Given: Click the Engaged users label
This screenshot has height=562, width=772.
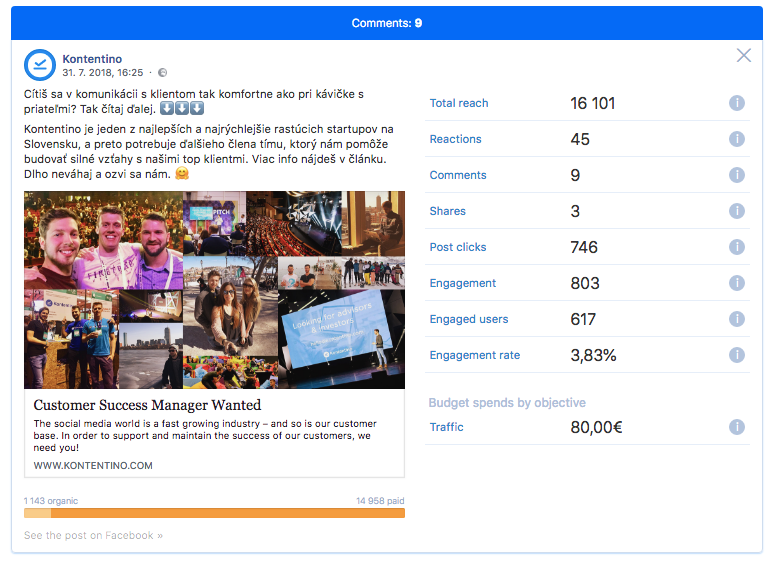Looking at the screenshot, I should click(x=469, y=319).
